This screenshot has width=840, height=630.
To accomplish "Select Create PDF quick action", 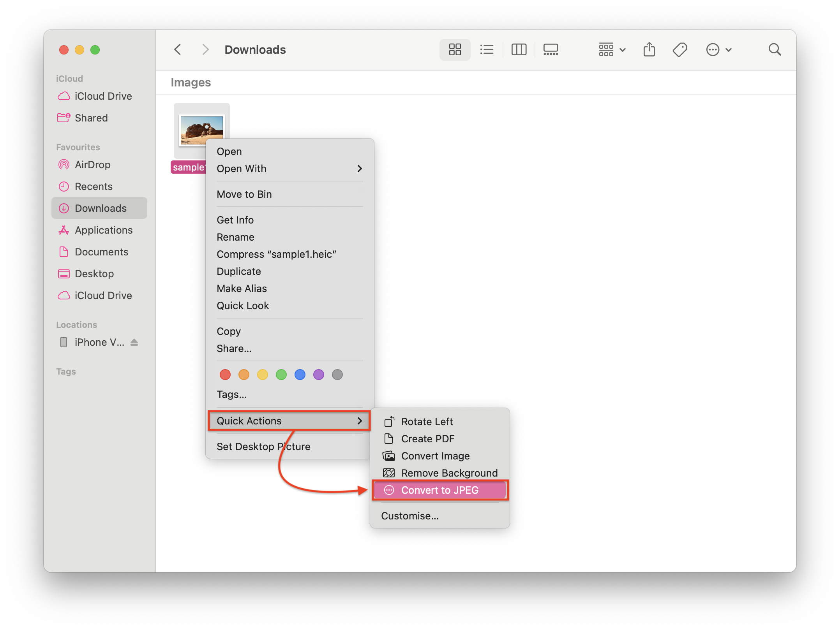I will pyautogui.click(x=440, y=439).
